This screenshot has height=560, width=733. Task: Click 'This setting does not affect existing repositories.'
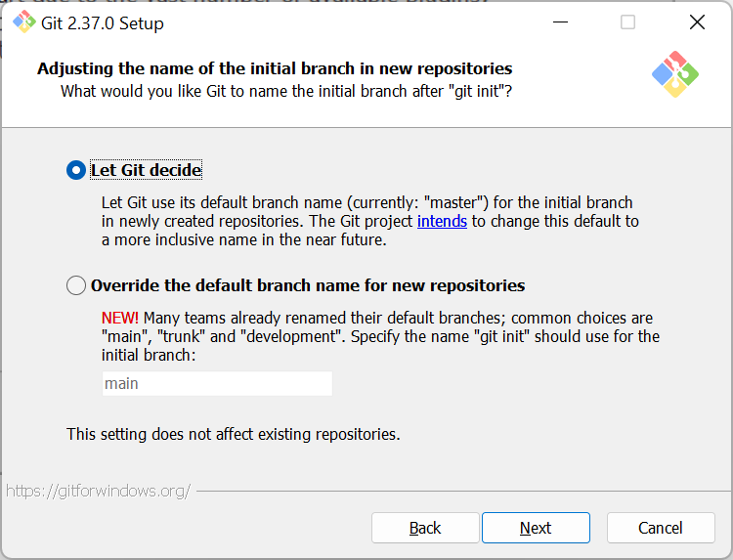pyautogui.click(x=234, y=434)
